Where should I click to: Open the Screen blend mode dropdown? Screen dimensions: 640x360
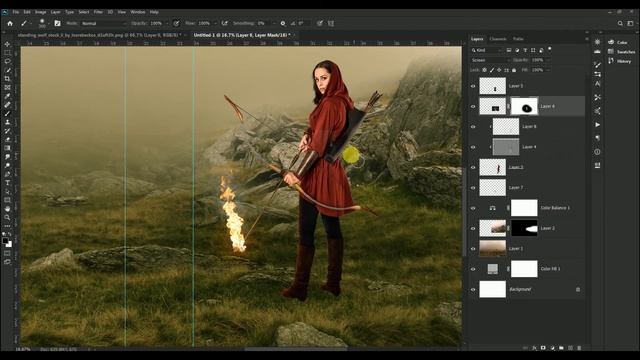[490, 60]
